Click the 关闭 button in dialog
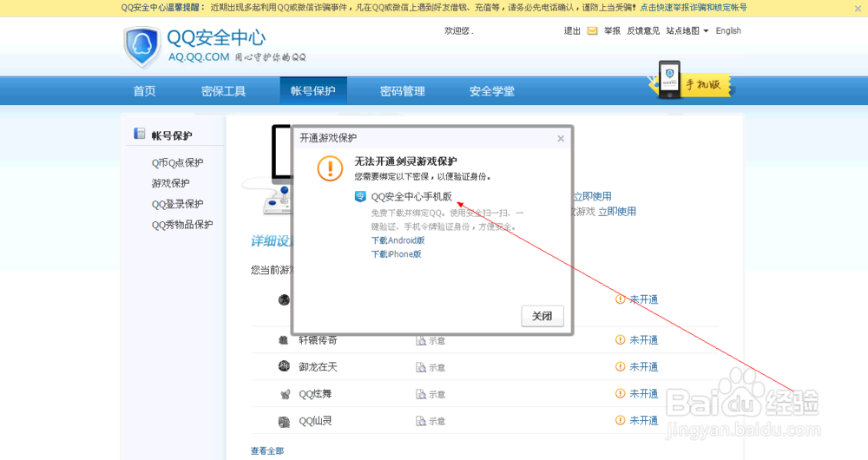 click(542, 316)
